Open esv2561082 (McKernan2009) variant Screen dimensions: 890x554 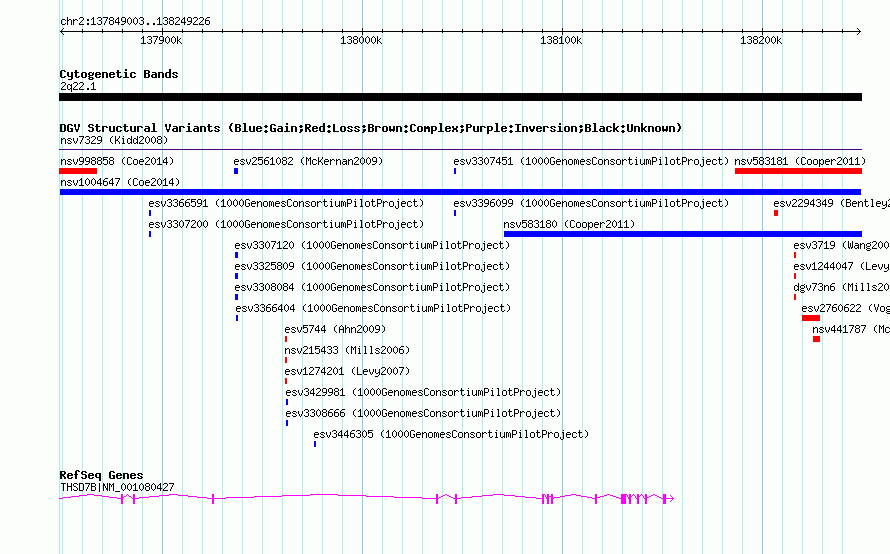[308, 161]
